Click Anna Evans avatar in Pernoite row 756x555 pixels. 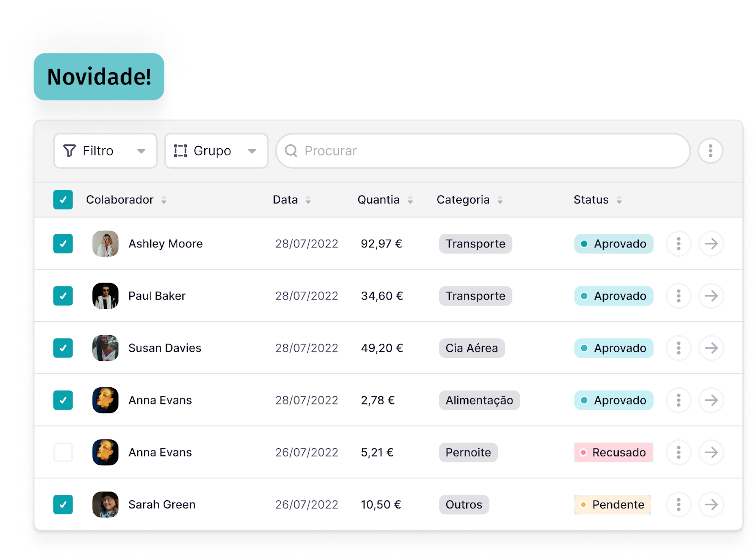[x=105, y=452]
